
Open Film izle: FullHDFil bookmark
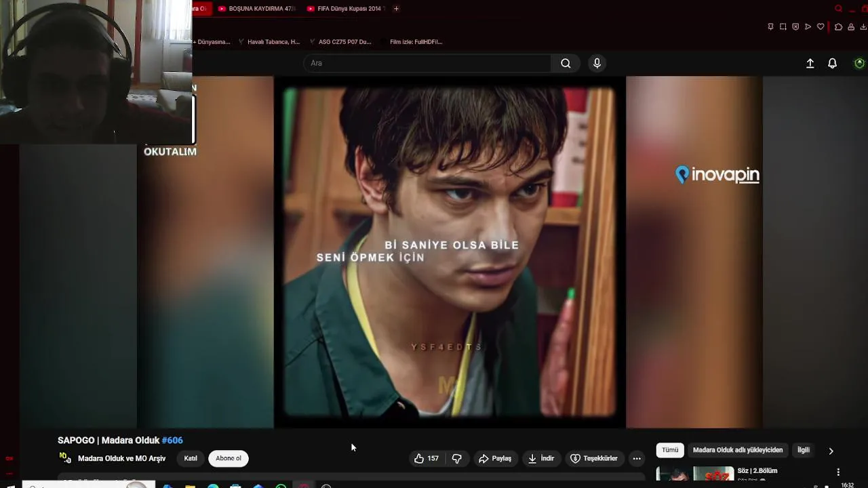point(412,42)
